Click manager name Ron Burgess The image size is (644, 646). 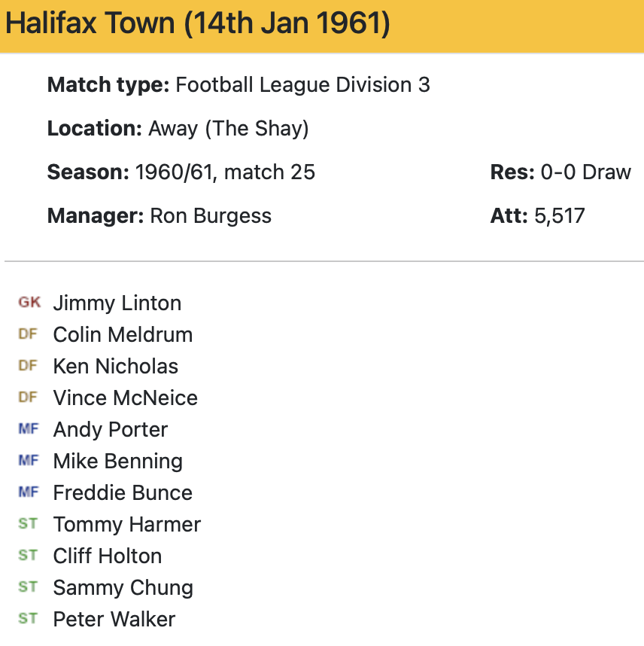tap(211, 216)
